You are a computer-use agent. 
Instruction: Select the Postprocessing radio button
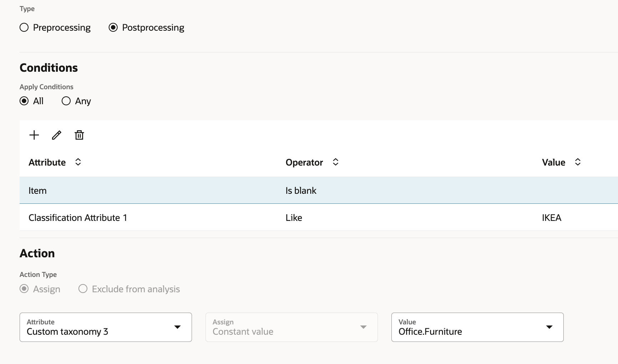point(113,27)
